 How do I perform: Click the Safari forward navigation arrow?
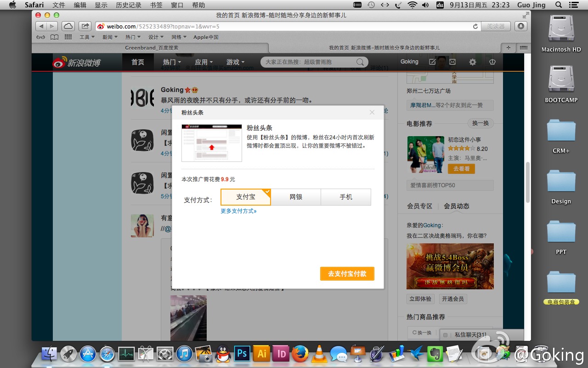52,26
